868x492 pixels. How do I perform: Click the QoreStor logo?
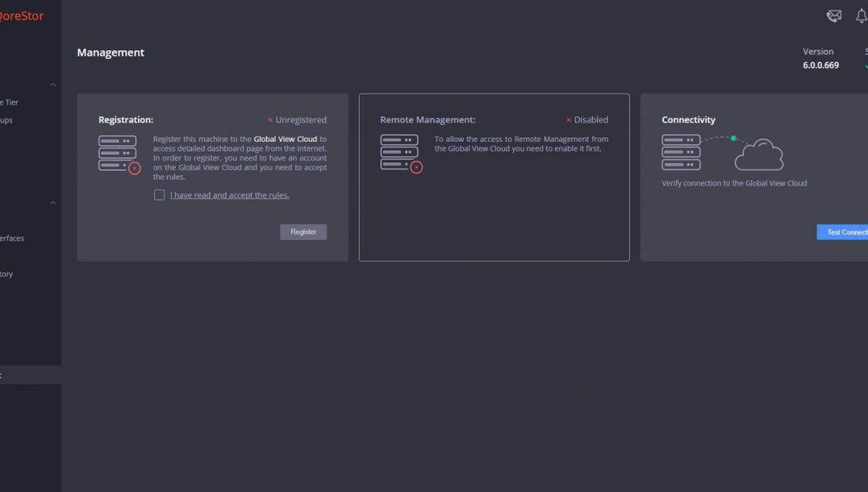pyautogui.click(x=22, y=16)
